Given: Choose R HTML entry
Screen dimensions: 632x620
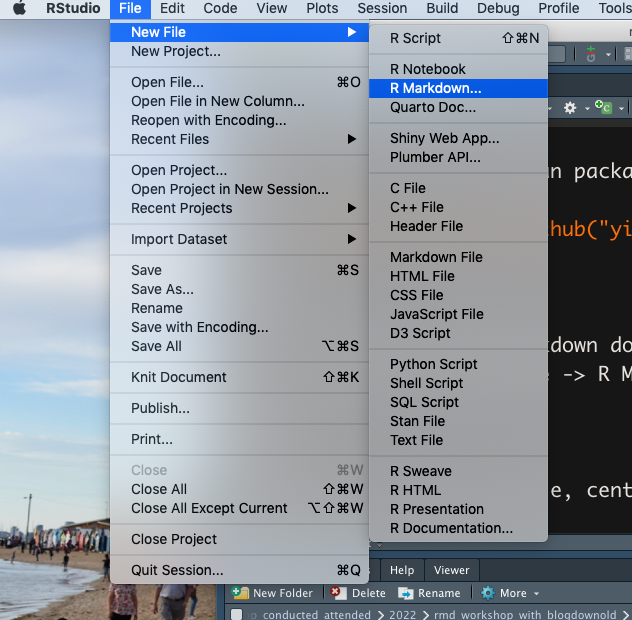Looking at the screenshot, I should click(x=458, y=490).
